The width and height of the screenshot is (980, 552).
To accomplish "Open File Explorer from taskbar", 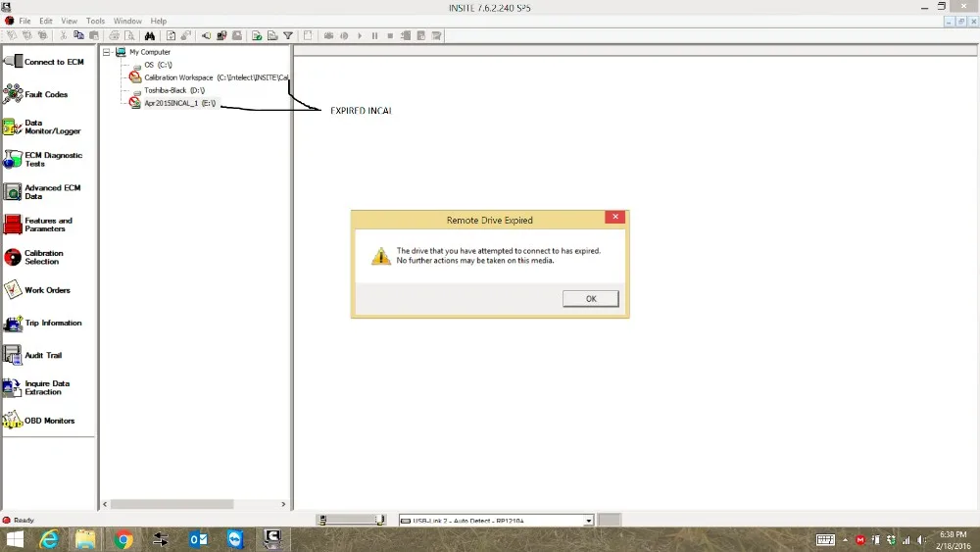I will coord(85,539).
